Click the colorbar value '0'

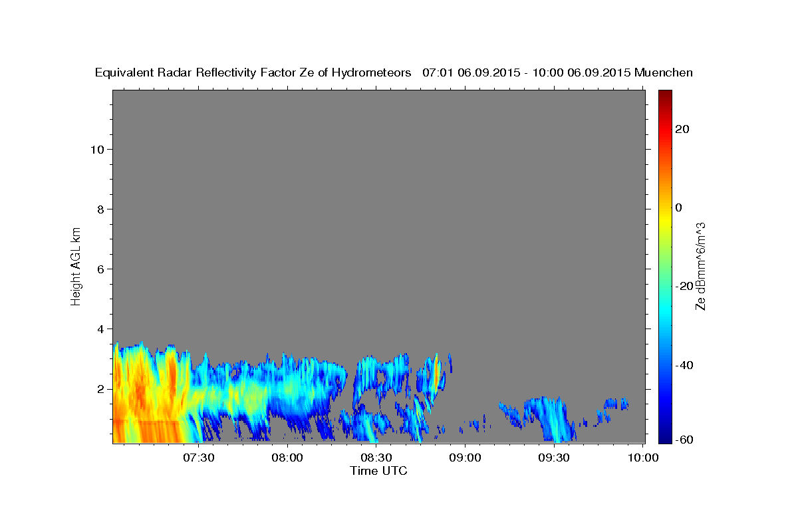678,207
